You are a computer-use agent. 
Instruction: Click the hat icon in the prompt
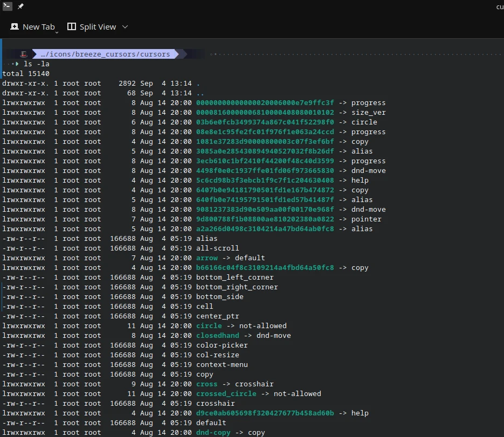click(x=24, y=54)
